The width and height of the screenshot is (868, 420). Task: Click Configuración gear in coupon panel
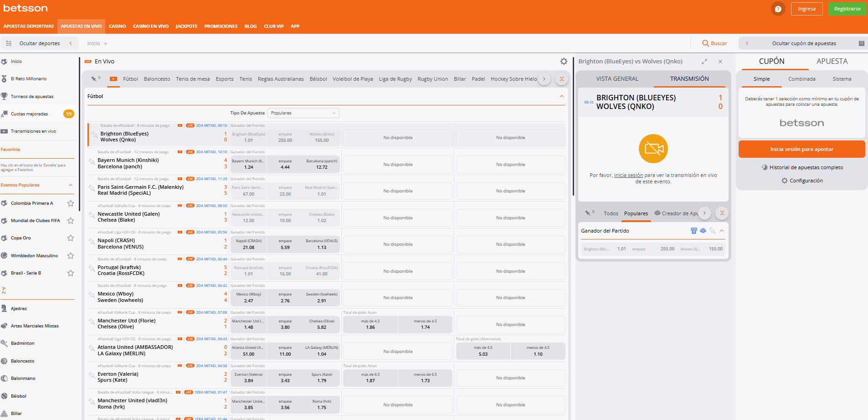pyautogui.click(x=784, y=181)
